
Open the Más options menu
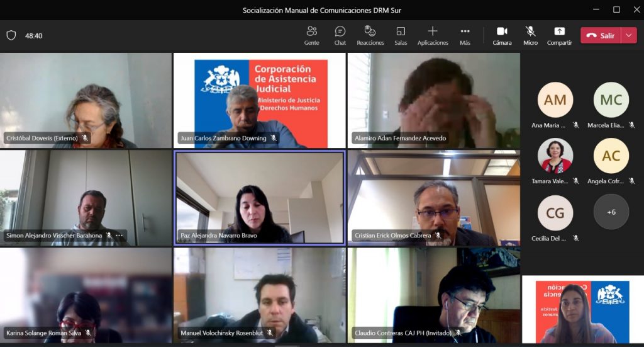pyautogui.click(x=465, y=35)
